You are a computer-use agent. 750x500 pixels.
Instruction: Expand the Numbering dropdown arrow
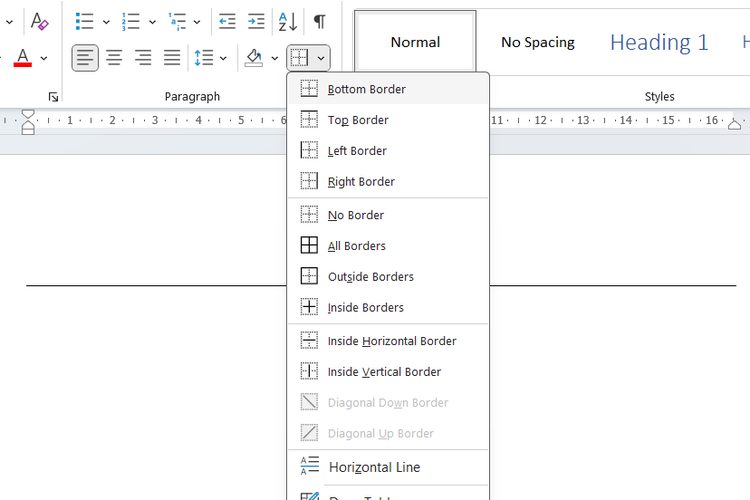click(152, 22)
